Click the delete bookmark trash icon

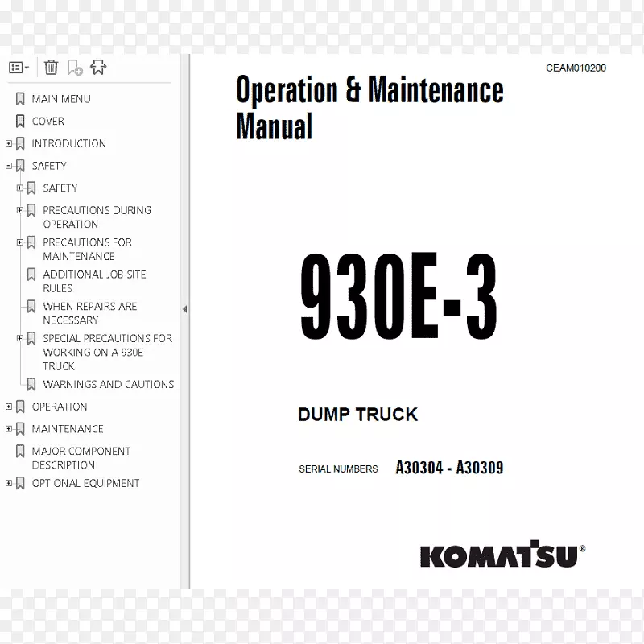click(51, 68)
